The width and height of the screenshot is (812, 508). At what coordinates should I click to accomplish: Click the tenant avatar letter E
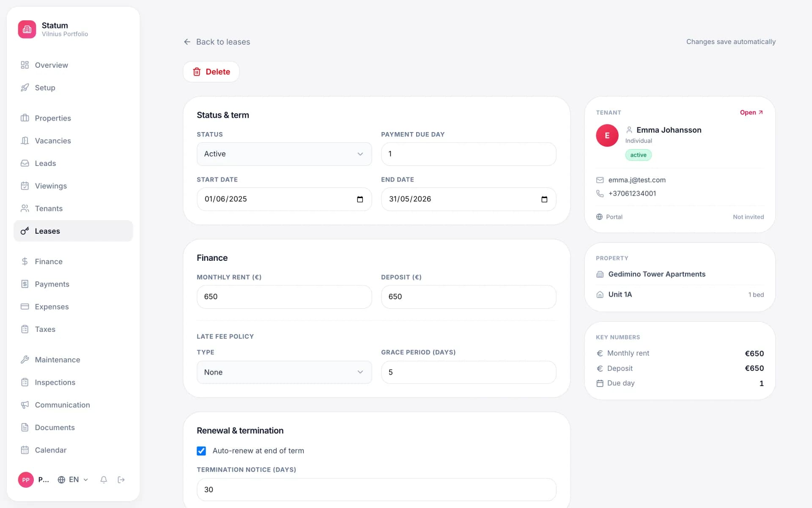pyautogui.click(x=607, y=135)
